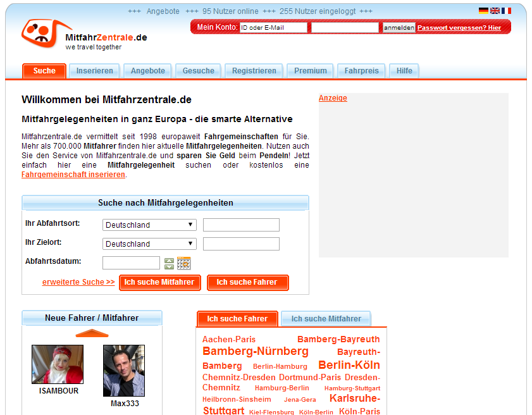Screen dimensions: 532x415
Task: Focus the ID oder E-Mail field
Action: point(273,27)
